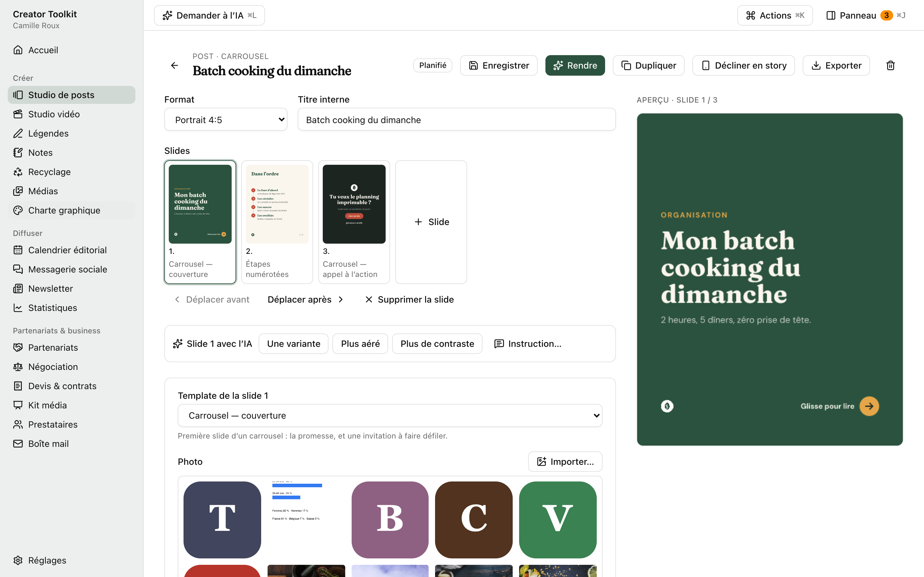924x577 pixels.
Task: Expand the slide template dropdown
Action: point(390,415)
